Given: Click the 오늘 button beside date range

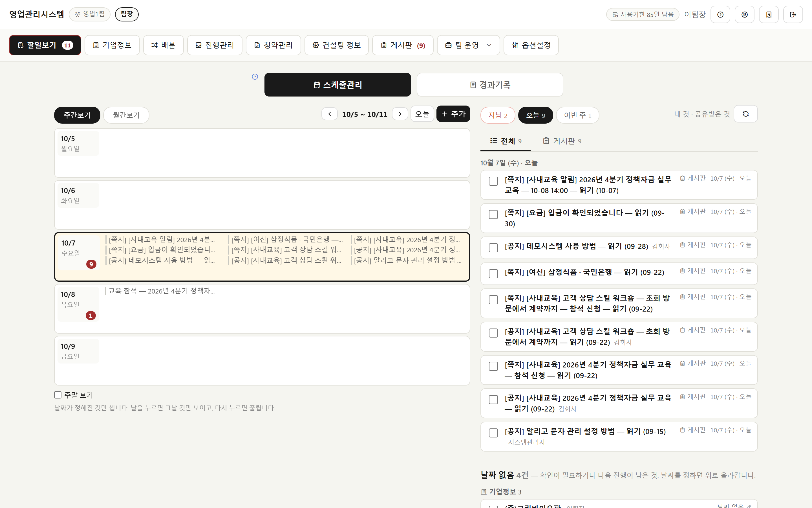Looking at the screenshot, I should click(422, 114).
